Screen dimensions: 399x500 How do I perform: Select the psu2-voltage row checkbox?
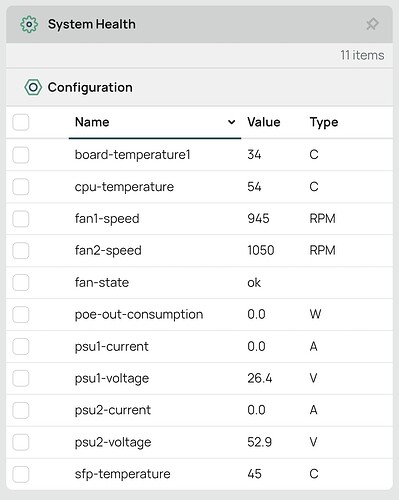(x=21, y=442)
